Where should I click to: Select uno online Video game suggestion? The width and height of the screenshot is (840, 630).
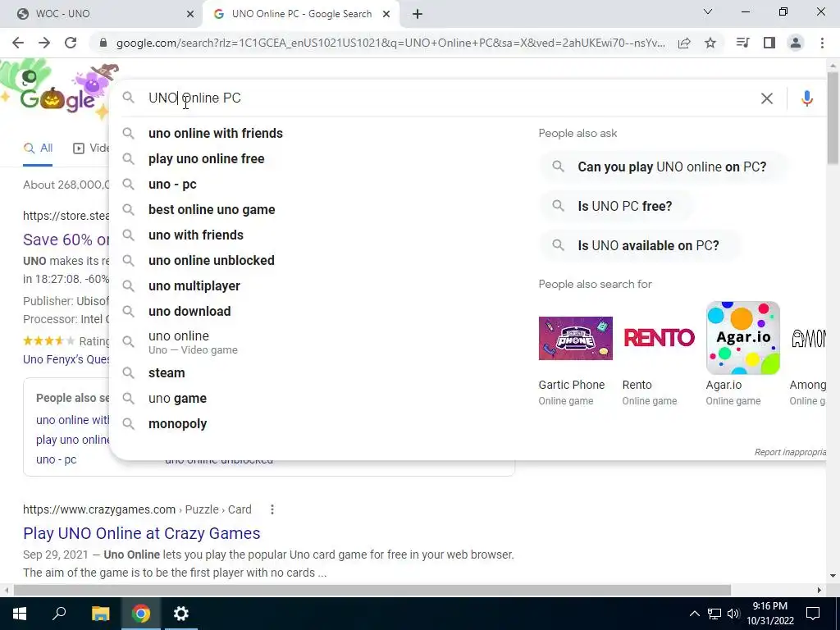click(193, 342)
